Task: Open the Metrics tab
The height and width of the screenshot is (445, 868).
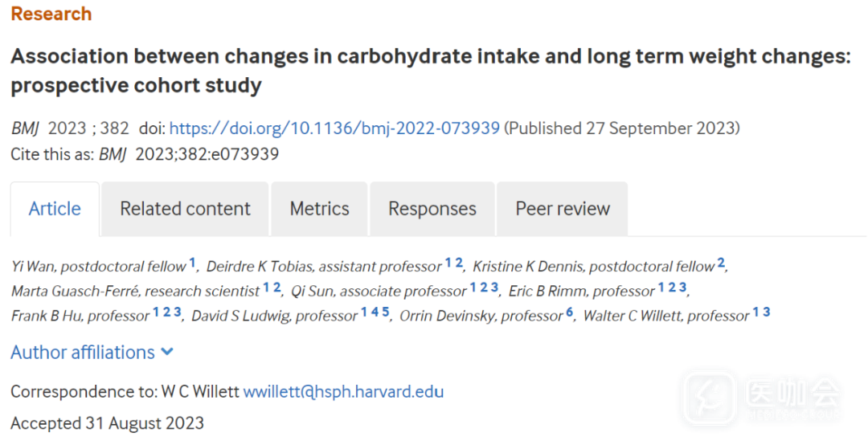Action: pyautogui.click(x=319, y=209)
